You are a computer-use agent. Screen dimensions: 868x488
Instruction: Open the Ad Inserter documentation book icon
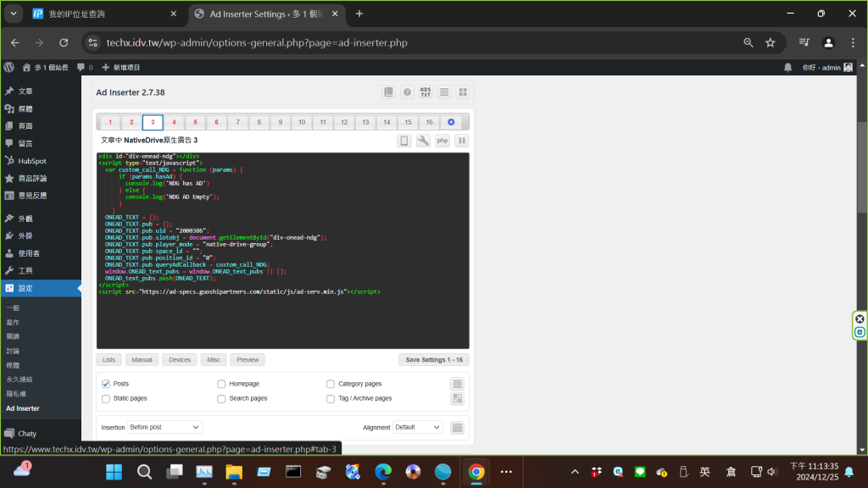pyautogui.click(x=388, y=92)
